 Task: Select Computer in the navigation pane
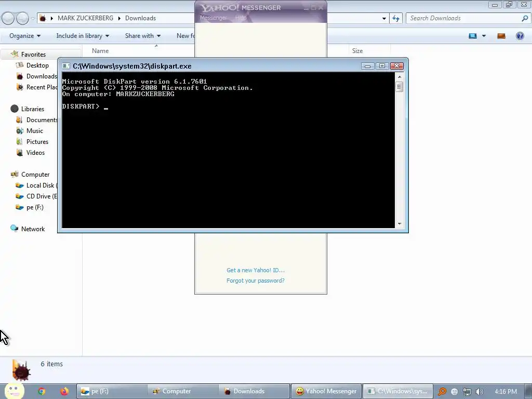[x=35, y=174]
